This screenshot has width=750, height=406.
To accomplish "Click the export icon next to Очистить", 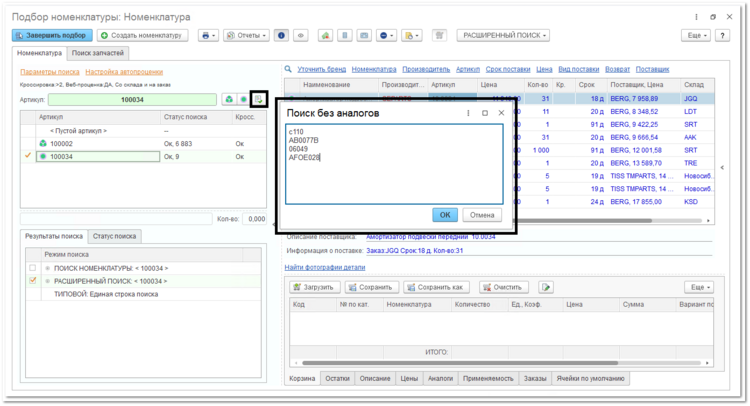I will pos(546,287).
